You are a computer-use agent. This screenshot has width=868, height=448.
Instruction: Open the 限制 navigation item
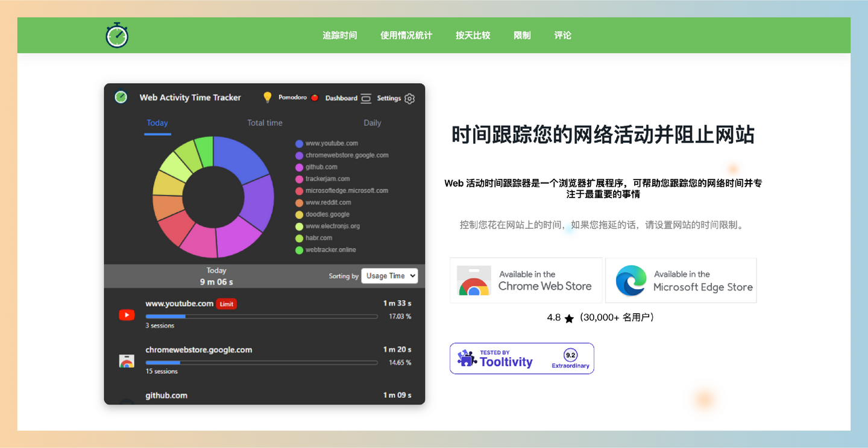pyautogui.click(x=522, y=35)
